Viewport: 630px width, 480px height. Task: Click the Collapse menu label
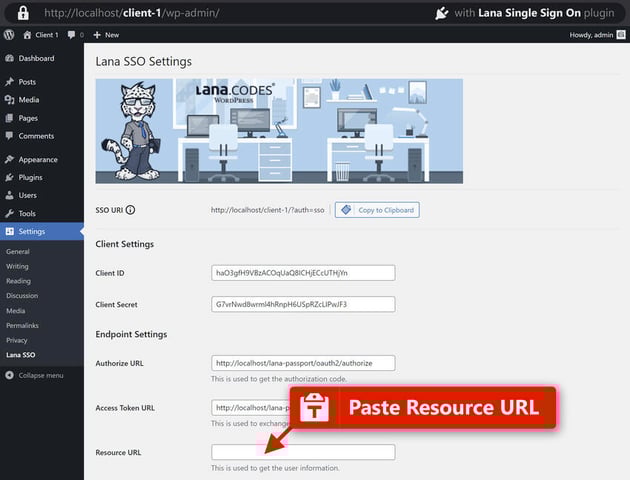41,375
